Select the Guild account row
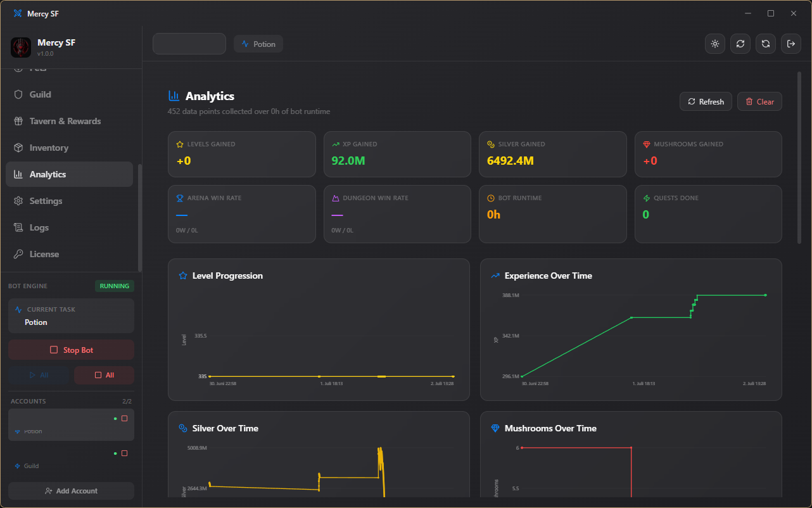The height and width of the screenshot is (508, 812). 71,459
